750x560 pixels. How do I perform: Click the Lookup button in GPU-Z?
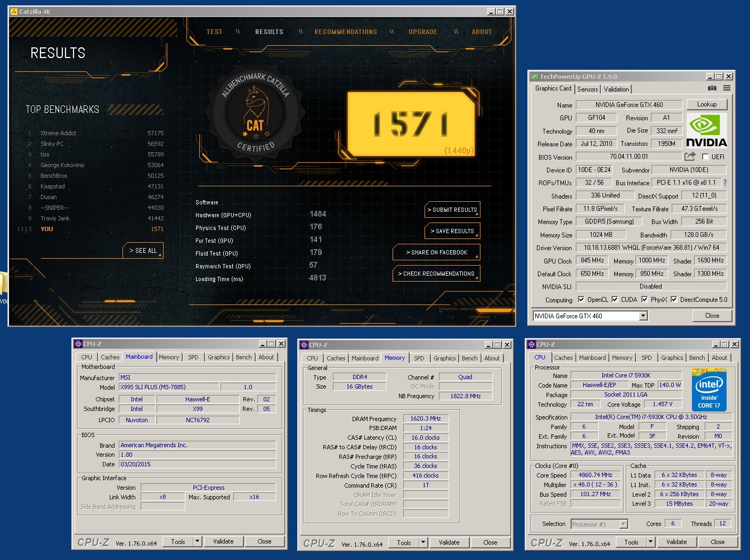[x=706, y=104]
